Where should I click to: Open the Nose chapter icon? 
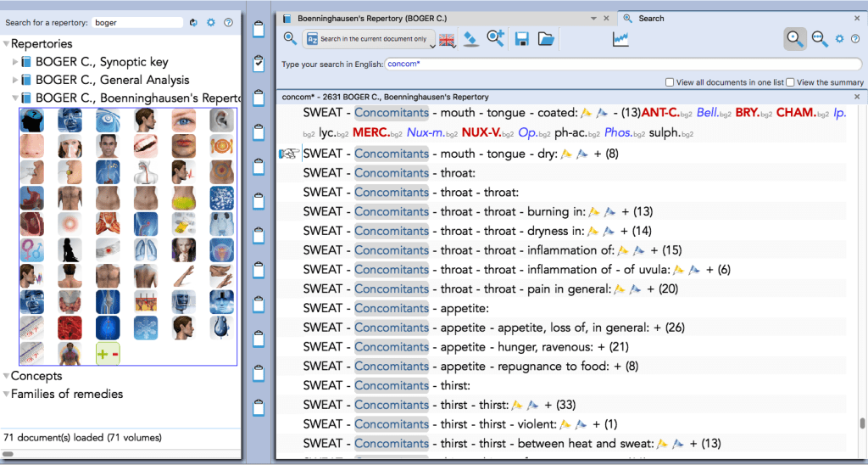click(x=32, y=146)
